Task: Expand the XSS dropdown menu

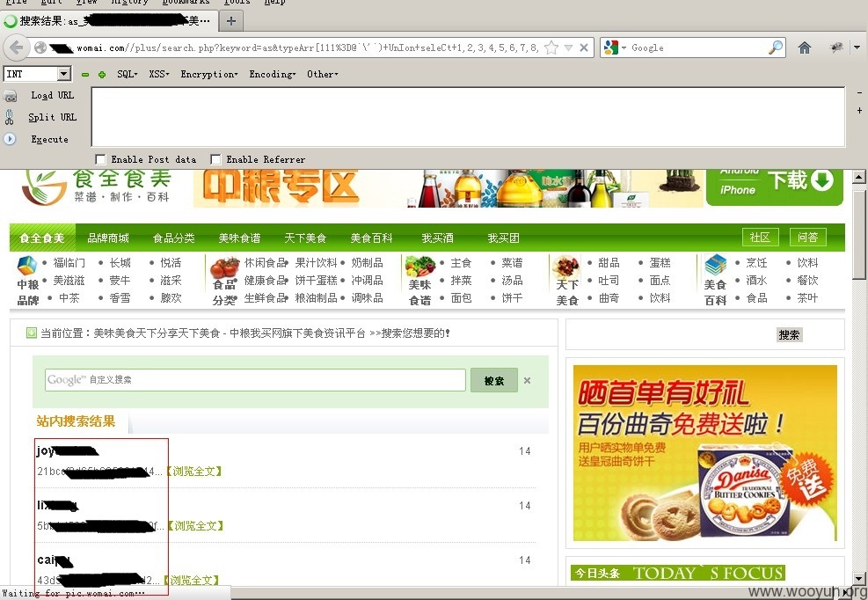Action: coord(159,74)
